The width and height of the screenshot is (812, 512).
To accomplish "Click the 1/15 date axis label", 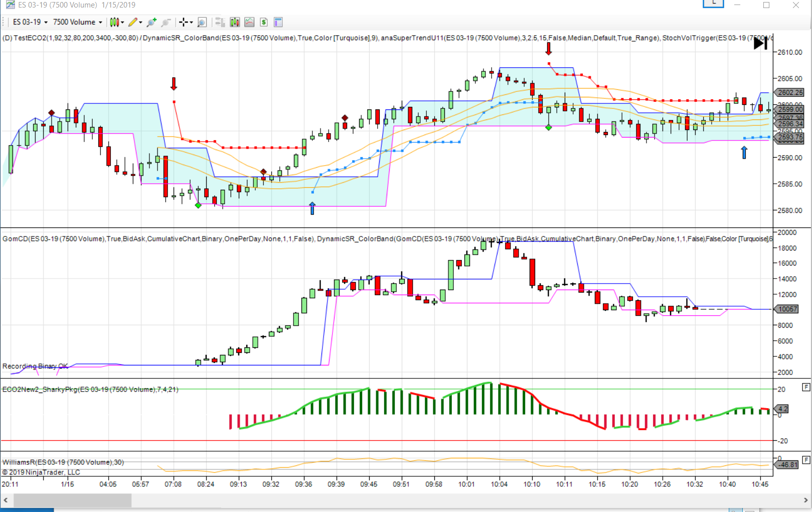I will [67, 484].
